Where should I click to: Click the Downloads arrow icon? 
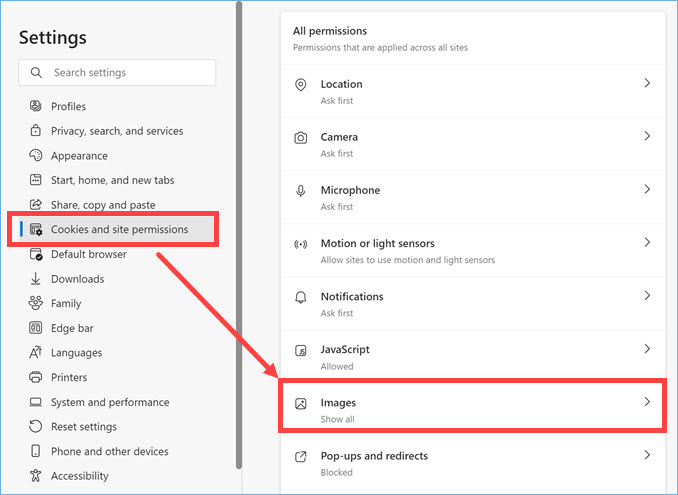(36, 279)
